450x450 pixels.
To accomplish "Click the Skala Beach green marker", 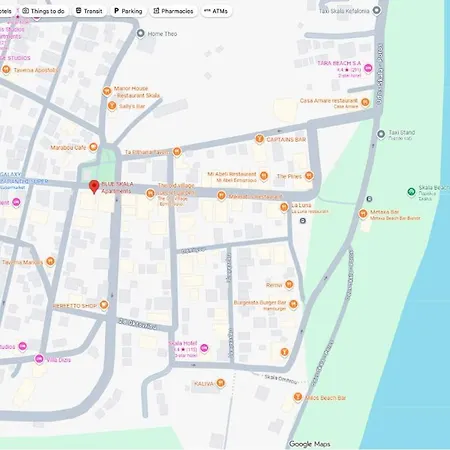I will point(411,192).
